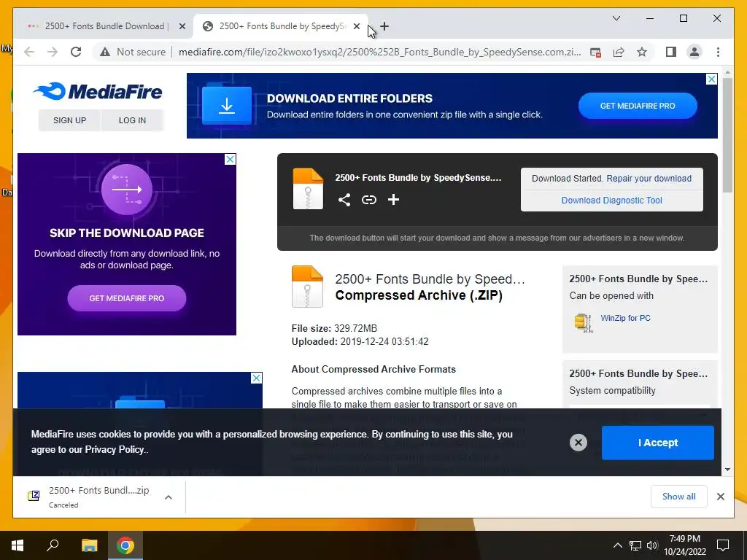
Task: Close the lower left blue ad
Action: pyautogui.click(x=256, y=378)
